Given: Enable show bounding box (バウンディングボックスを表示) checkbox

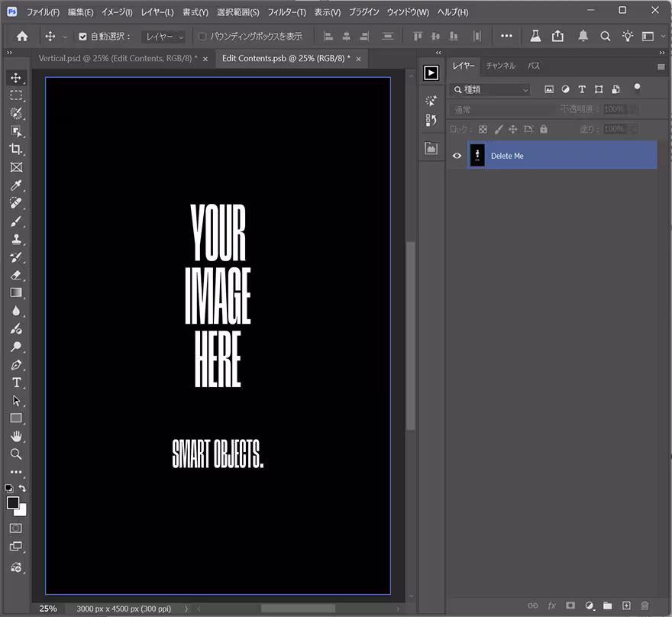Looking at the screenshot, I should [202, 37].
